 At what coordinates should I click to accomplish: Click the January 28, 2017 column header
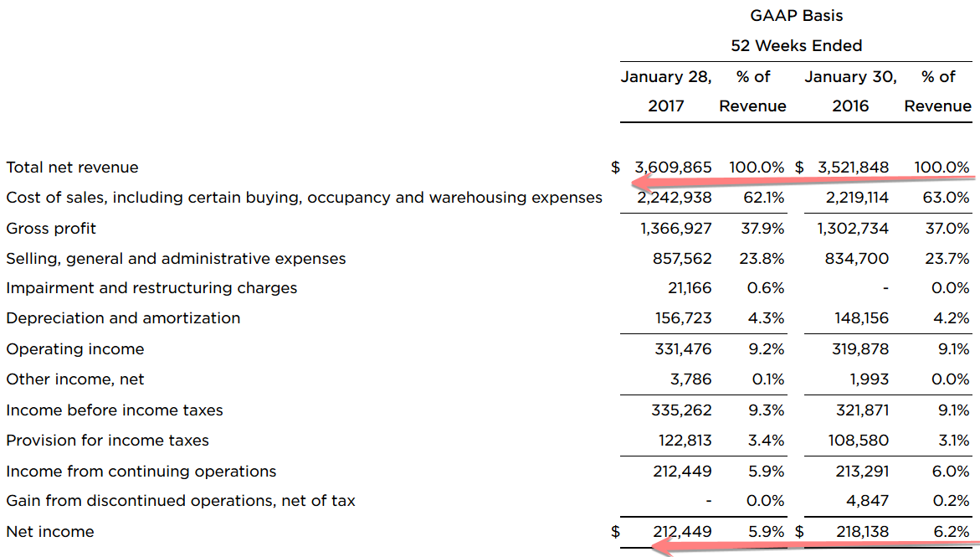tap(665, 91)
